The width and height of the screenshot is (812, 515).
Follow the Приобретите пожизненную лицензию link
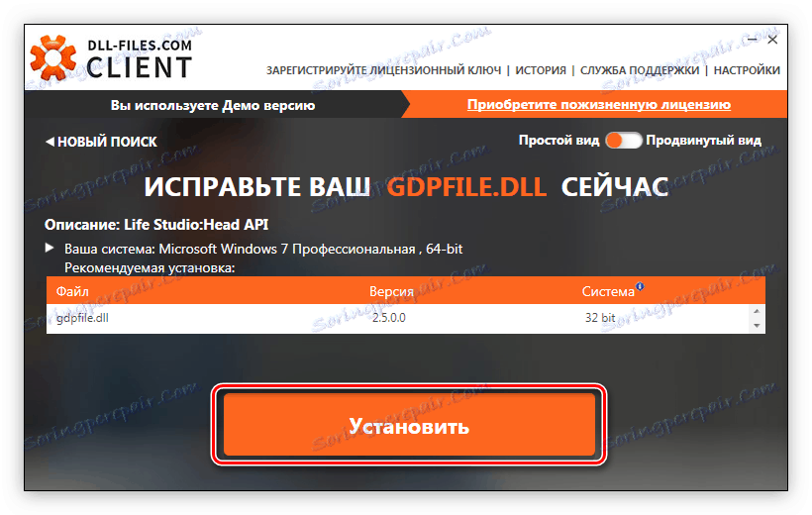click(x=599, y=105)
